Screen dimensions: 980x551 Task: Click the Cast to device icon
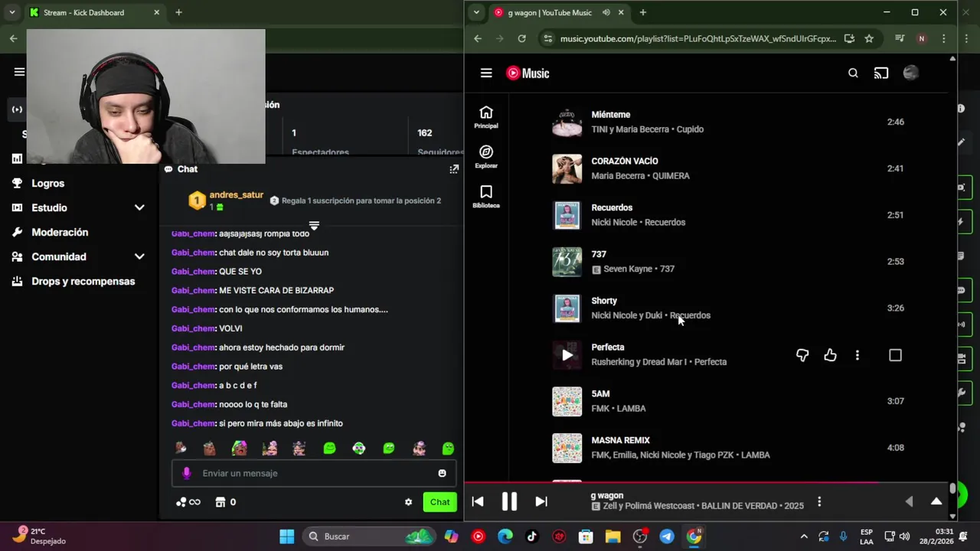click(x=881, y=73)
